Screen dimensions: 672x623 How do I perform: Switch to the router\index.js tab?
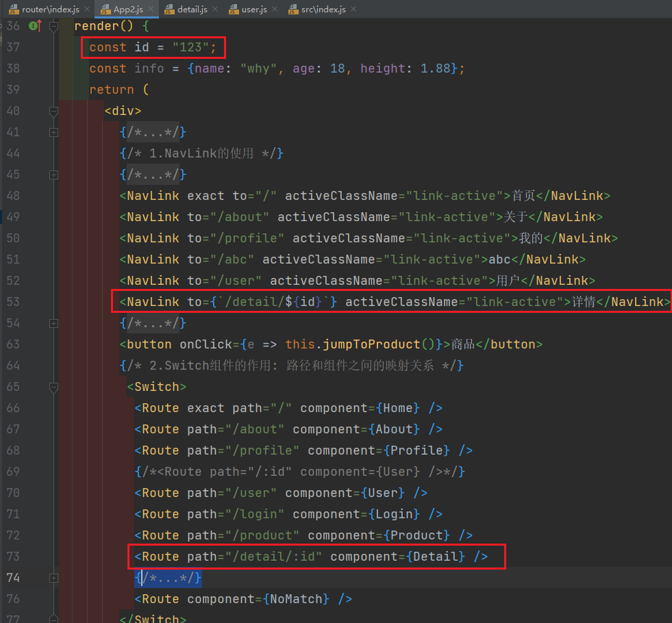(x=50, y=9)
